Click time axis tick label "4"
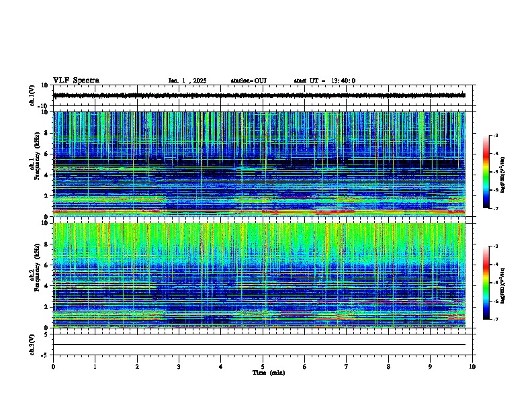532x411 pixels. click(221, 367)
